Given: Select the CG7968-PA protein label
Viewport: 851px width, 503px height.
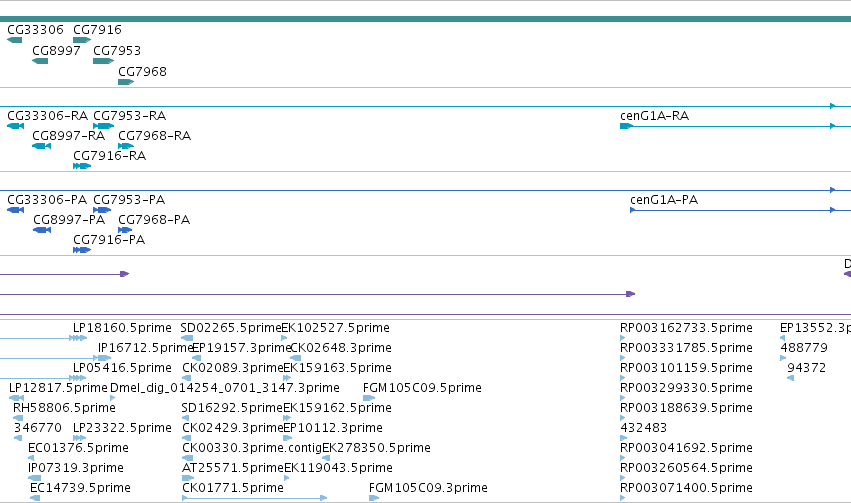Looking at the screenshot, I should (x=154, y=220).
